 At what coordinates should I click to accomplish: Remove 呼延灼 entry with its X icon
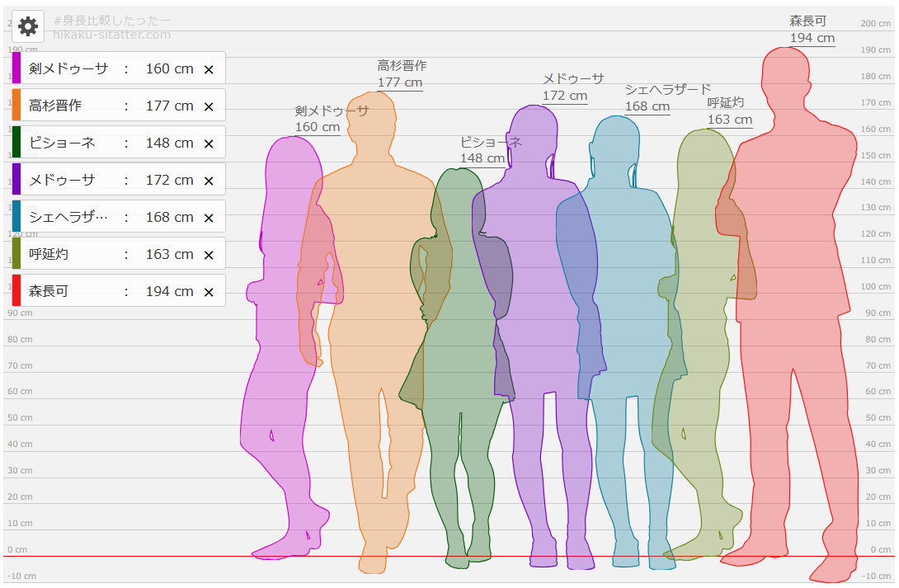click(209, 255)
